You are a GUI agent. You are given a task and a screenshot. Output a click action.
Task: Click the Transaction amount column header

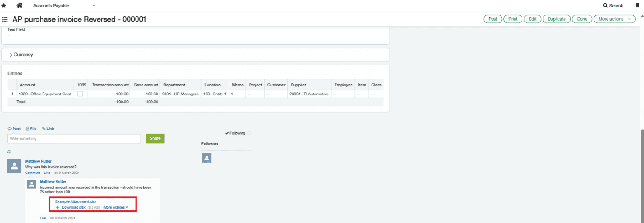[110, 85]
